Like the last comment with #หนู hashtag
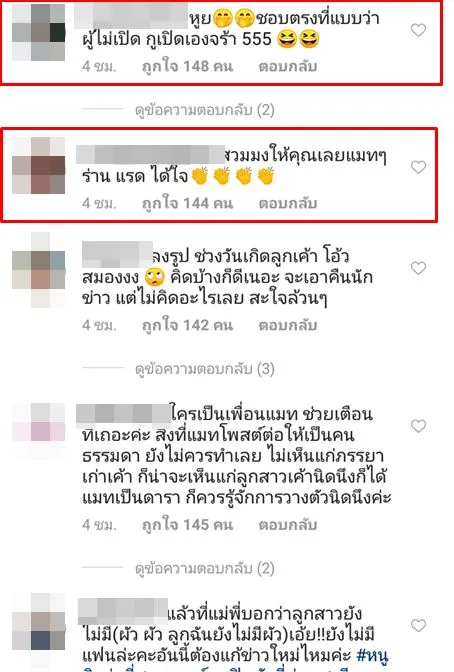This screenshot has width=454, height=672. pos(418,625)
